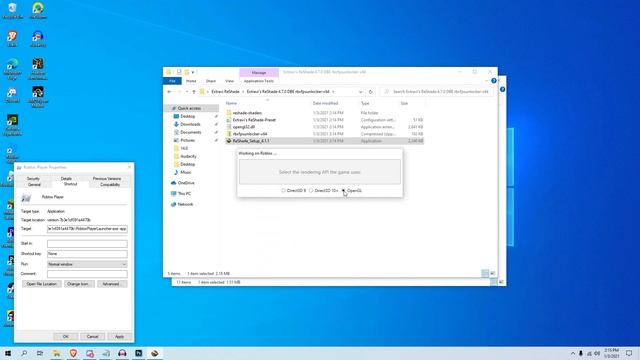Viewport: 640px width, 360px height.
Task: Show hidden system tray icons
Action: pos(573,353)
